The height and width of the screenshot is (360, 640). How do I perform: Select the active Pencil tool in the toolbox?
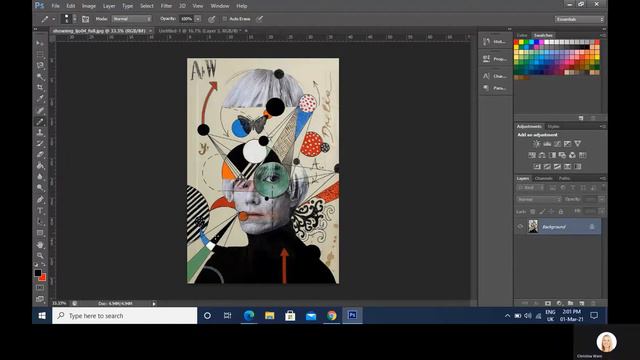pos(40,121)
